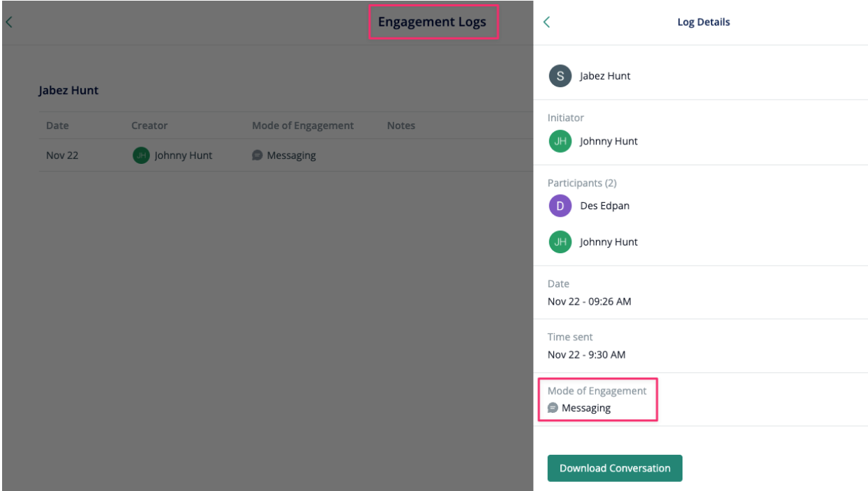Click Johnny Hunt's avatar under Participants

click(560, 242)
